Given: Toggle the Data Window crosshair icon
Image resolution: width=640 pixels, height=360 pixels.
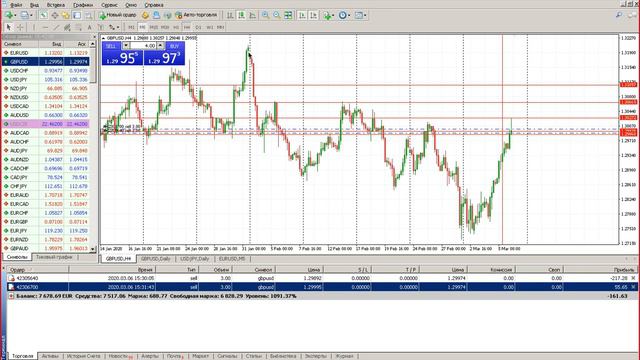Looking at the screenshot, I should tap(54, 16).
